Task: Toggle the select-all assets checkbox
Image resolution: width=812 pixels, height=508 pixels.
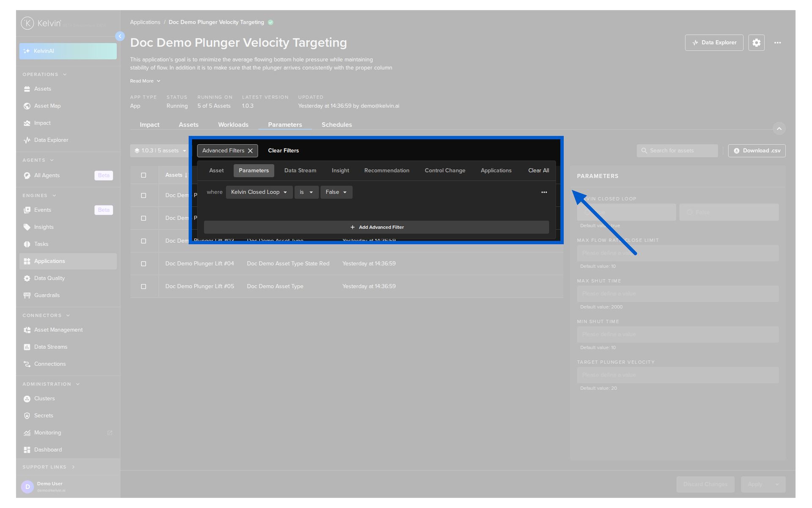Action: coord(143,175)
